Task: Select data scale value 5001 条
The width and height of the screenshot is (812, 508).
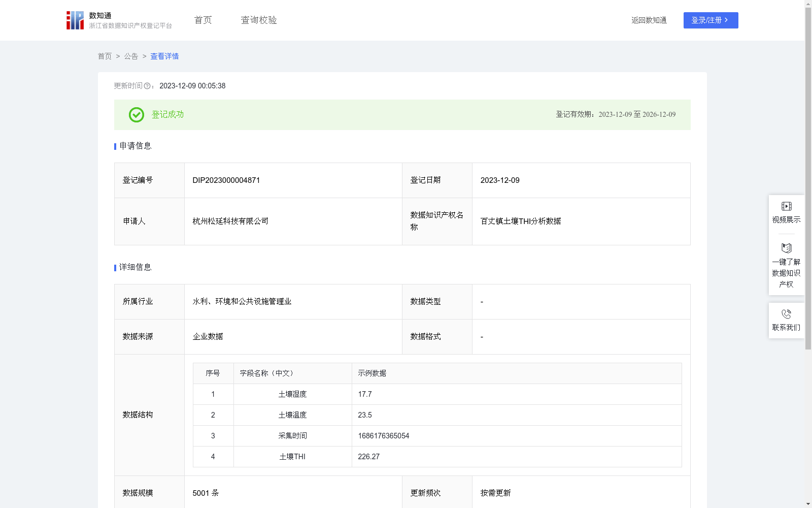Action: pyautogui.click(x=206, y=493)
